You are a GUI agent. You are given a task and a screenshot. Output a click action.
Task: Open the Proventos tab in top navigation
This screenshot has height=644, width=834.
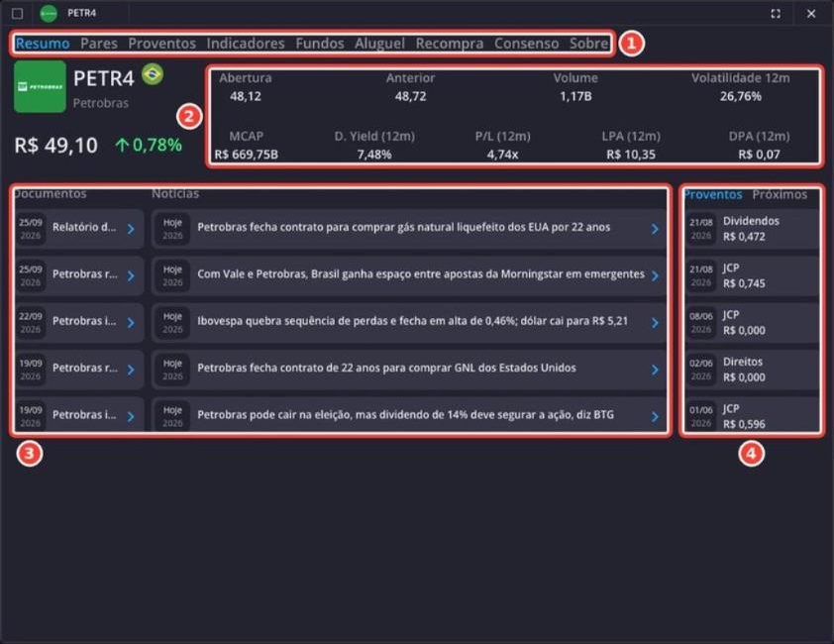click(x=161, y=44)
